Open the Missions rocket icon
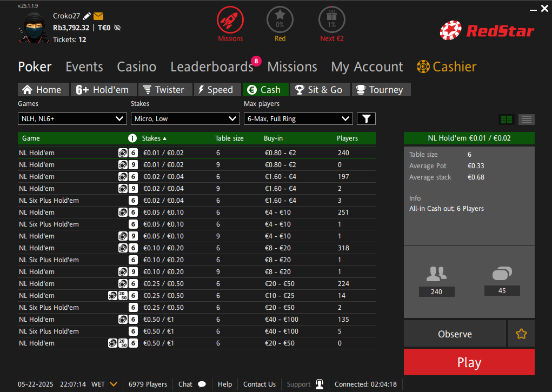The height and width of the screenshot is (392, 552). (x=230, y=19)
